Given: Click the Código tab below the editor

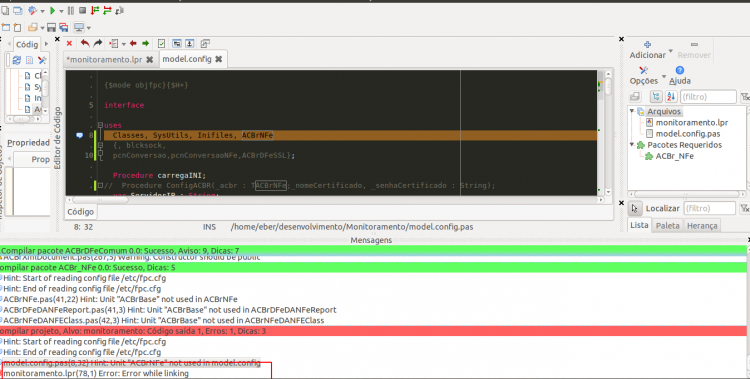Looking at the screenshot, I should pos(80,212).
